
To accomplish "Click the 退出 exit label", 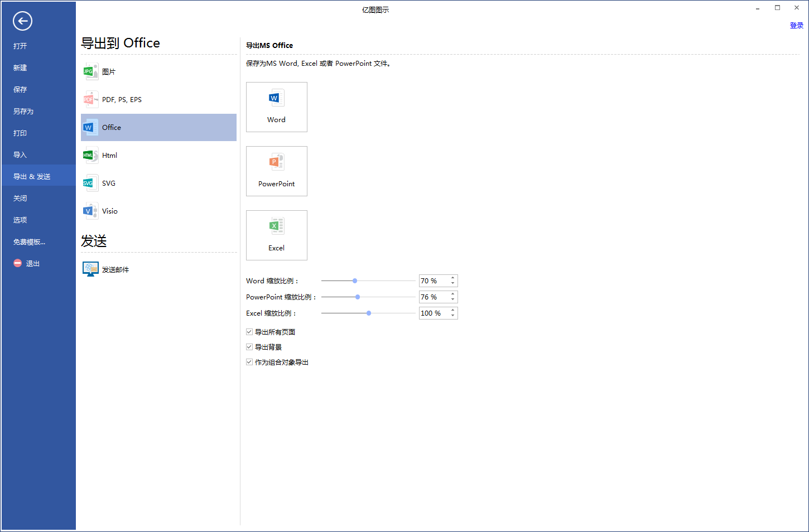I will tap(33, 264).
